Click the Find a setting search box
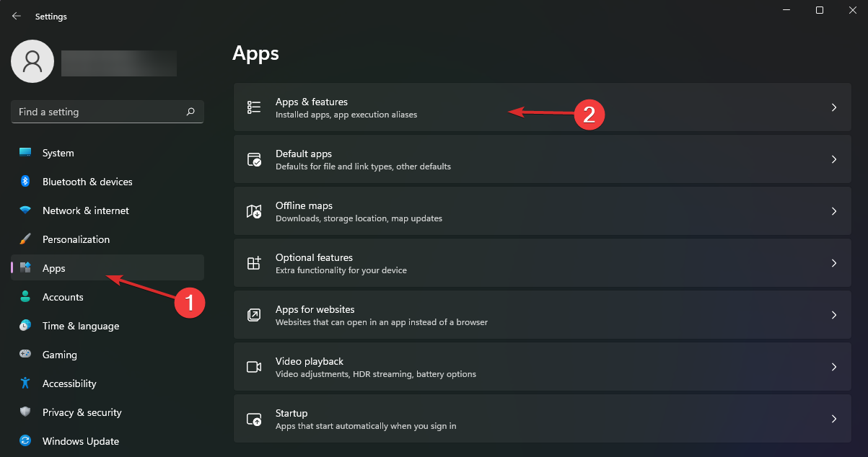The height and width of the screenshot is (457, 868). pos(107,112)
